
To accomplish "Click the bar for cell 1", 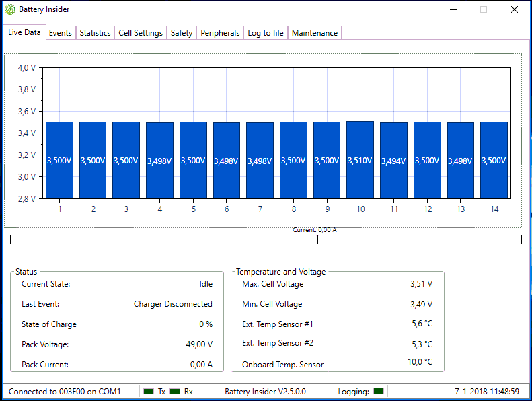I will (59, 160).
